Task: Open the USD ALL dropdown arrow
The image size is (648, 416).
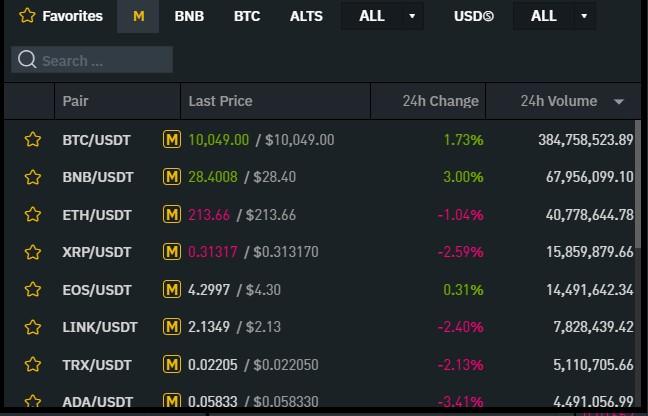Action: click(x=584, y=16)
